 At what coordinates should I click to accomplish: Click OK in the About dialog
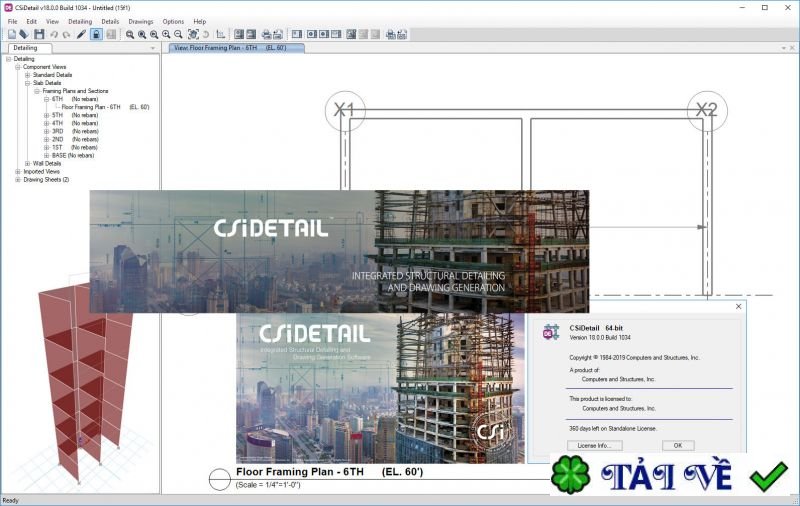pyautogui.click(x=678, y=445)
